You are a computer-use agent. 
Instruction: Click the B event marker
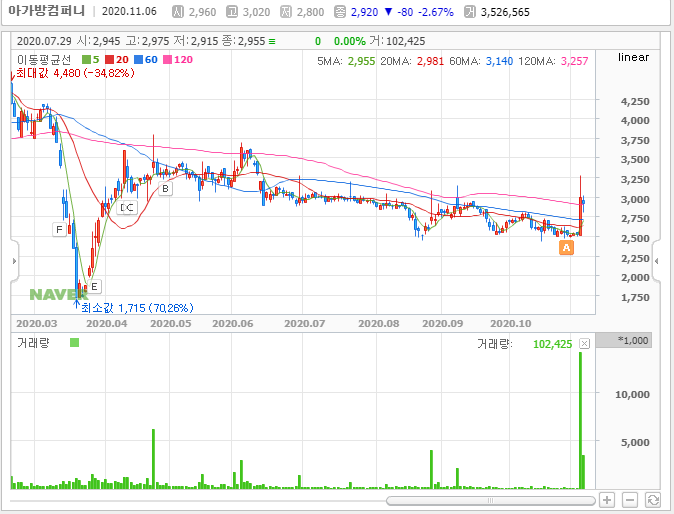(x=165, y=189)
